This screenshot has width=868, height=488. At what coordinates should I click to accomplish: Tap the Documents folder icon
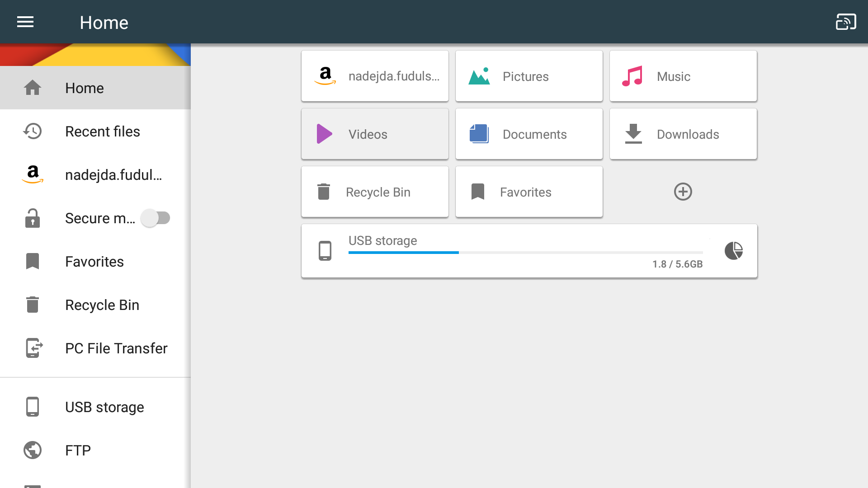click(479, 134)
